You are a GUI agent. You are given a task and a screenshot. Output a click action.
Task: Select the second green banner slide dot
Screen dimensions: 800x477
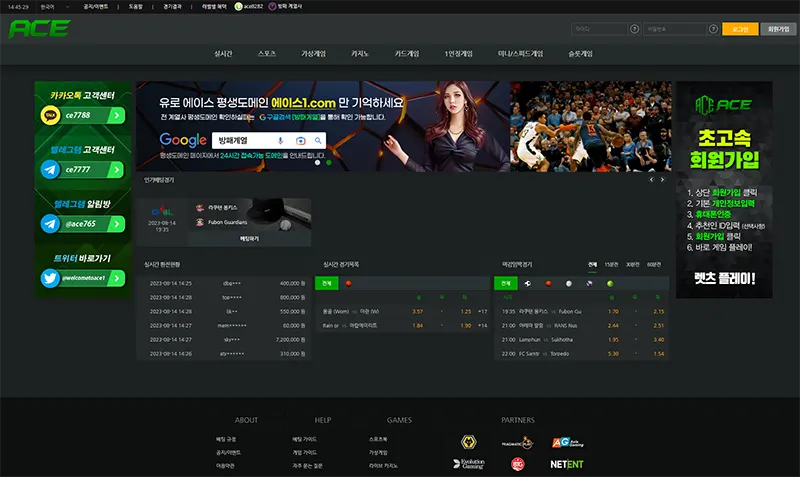[329, 163]
